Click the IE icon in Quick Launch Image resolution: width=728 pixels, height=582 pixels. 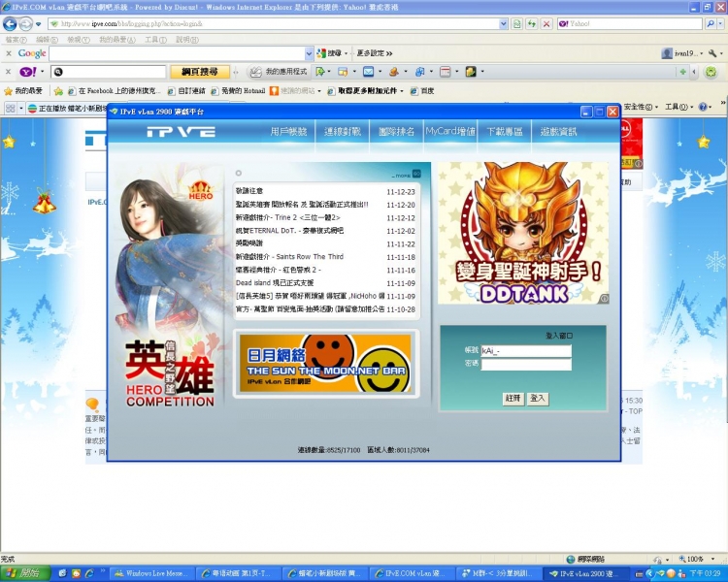89,573
